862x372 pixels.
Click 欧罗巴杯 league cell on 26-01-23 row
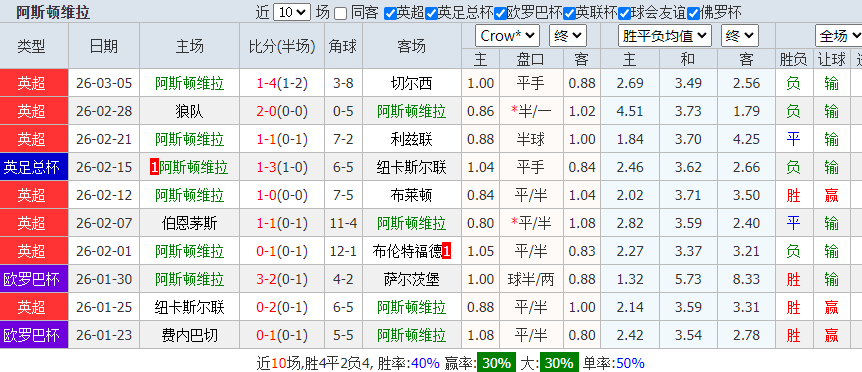point(34,335)
